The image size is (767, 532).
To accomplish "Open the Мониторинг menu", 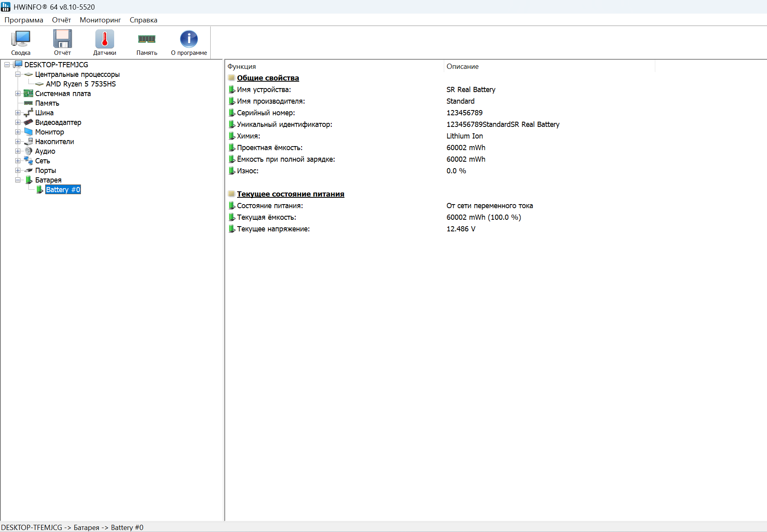I will 100,20.
